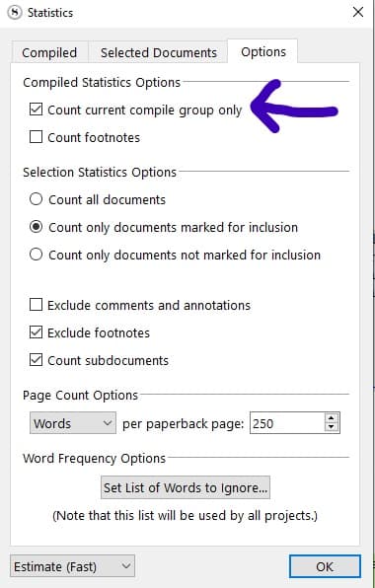Click the Word Frequency Options heading

(94, 458)
